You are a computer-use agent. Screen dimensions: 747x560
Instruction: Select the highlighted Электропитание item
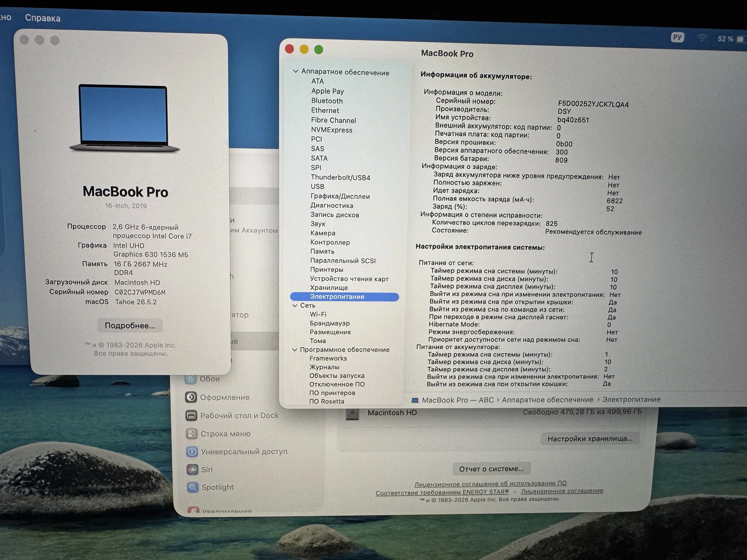click(x=344, y=297)
